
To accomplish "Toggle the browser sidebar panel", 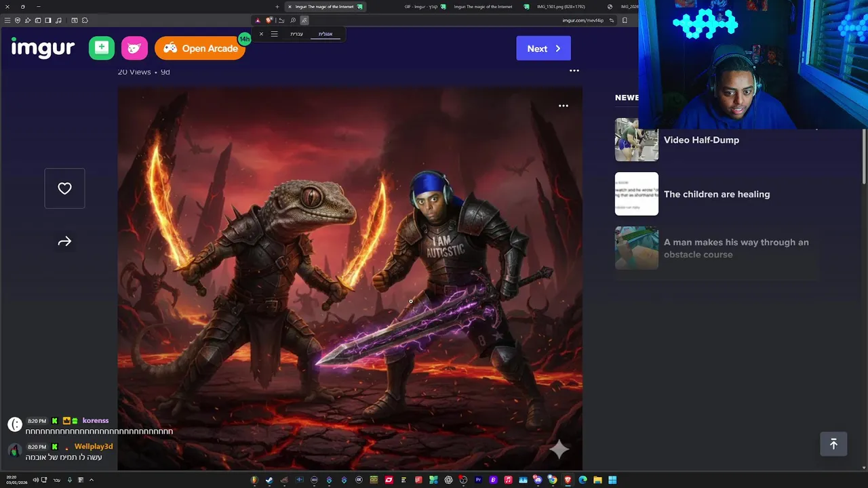I will pos(48,20).
